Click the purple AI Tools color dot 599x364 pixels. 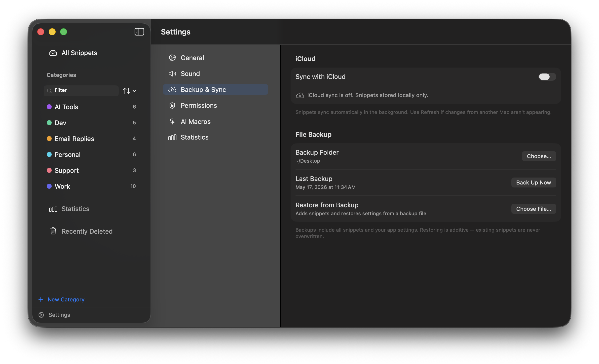click(49, 107)
